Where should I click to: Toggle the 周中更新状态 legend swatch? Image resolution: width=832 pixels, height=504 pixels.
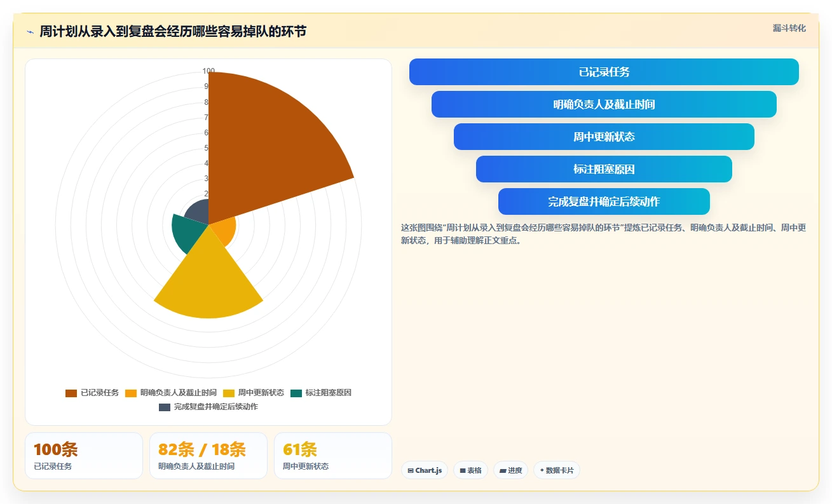tap(229, 393)
